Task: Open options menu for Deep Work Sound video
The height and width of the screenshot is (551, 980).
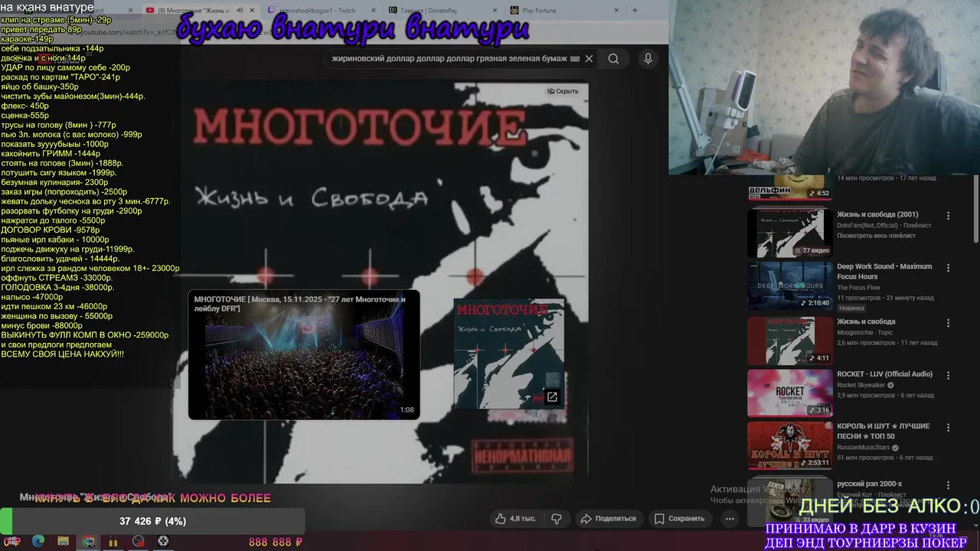Action: coord(948,268)
